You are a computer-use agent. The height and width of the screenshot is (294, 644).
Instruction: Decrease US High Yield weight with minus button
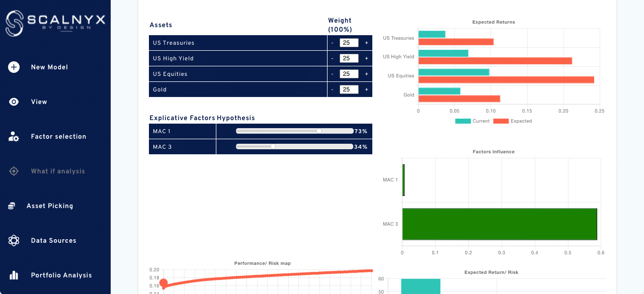coord(332,58)
